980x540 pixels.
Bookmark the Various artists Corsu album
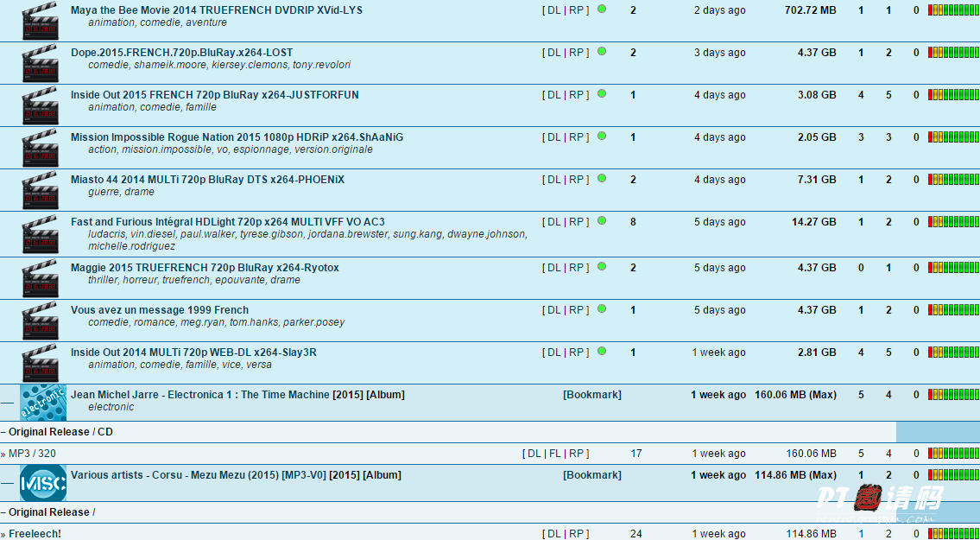click(591, 475)
